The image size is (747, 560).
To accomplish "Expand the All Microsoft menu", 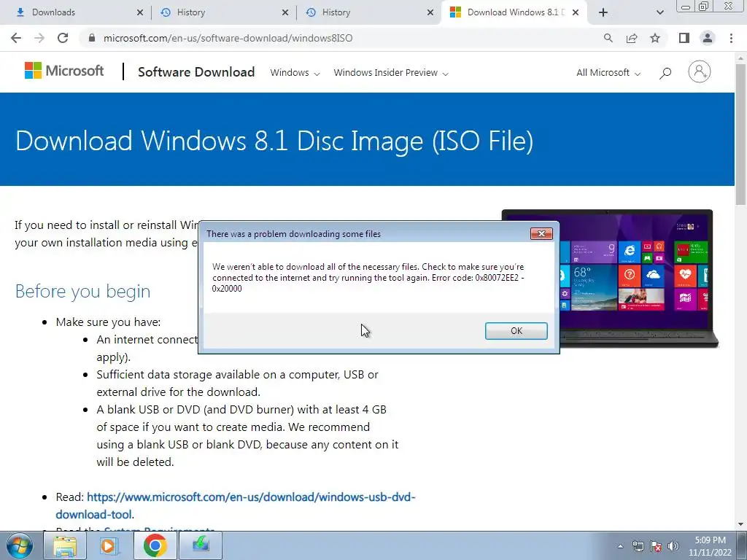I will click(x=608, y=72).
